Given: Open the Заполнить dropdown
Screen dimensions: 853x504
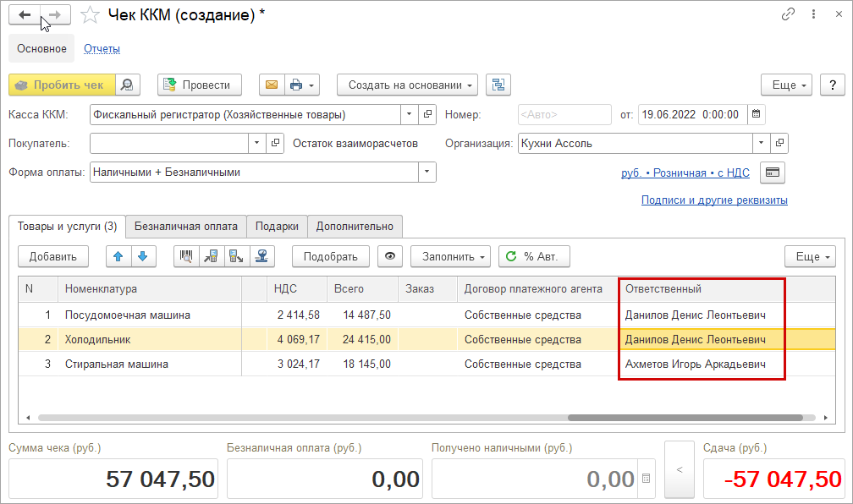Looking at the screenshot, I should point(450,256).
